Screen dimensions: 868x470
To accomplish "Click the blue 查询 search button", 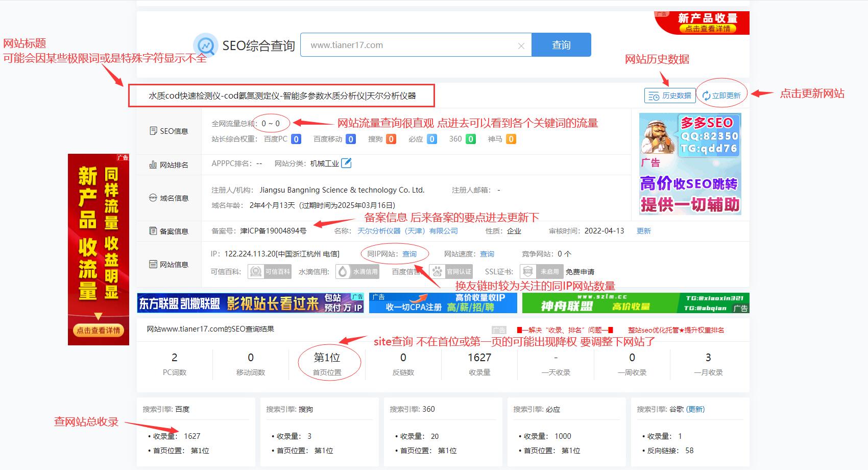I will [561, 45].
